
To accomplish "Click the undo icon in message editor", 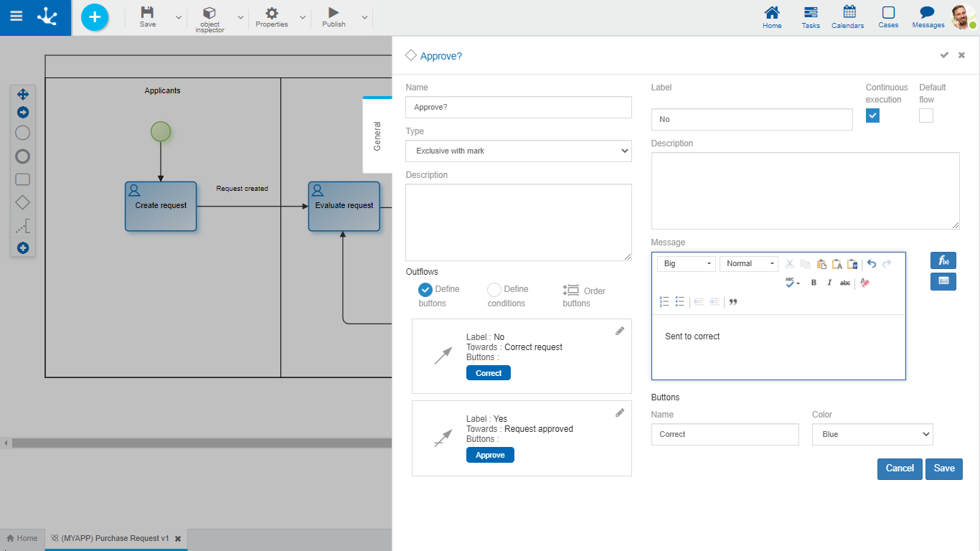I will [x=872, y=264].
